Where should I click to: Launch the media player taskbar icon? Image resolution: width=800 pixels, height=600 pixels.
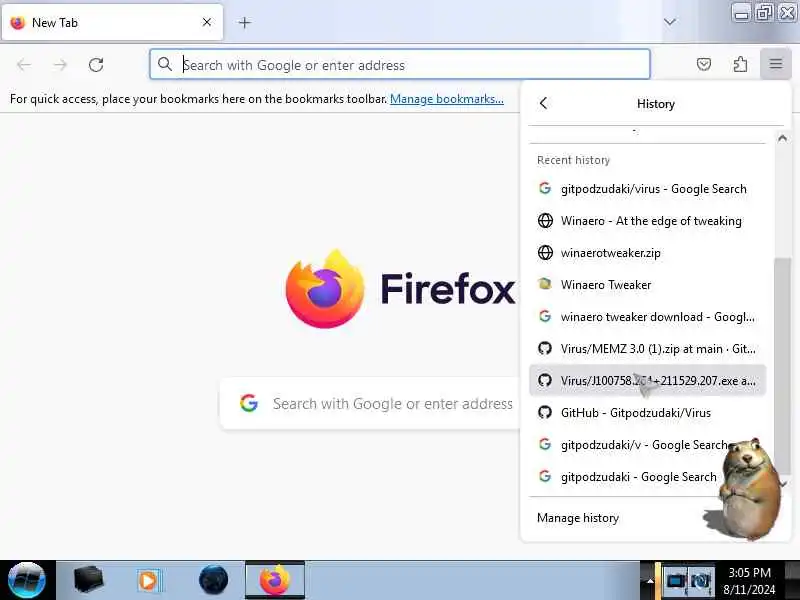[149, 581]
